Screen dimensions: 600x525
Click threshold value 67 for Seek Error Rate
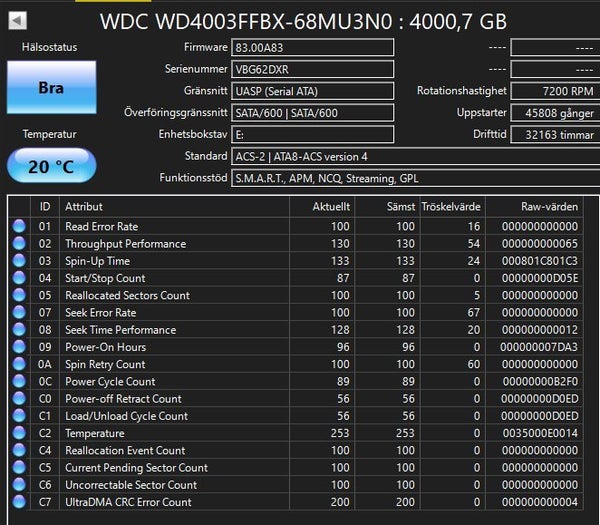tap(474, 313)
